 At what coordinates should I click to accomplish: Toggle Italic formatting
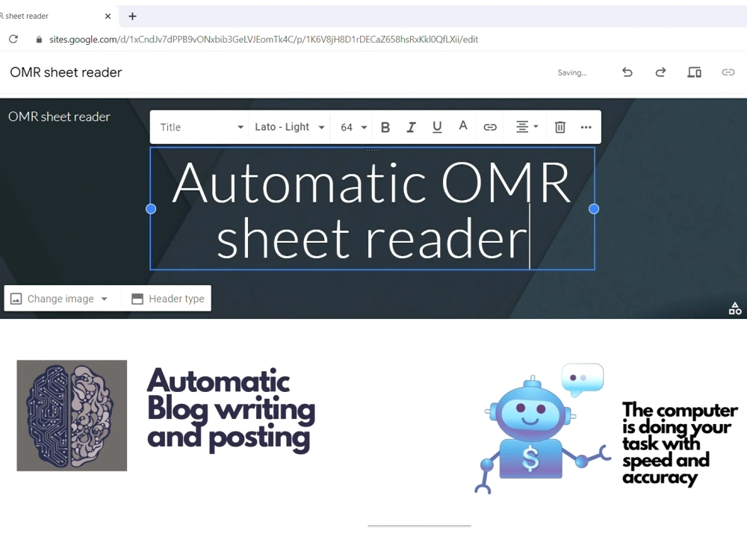point(411,127)
